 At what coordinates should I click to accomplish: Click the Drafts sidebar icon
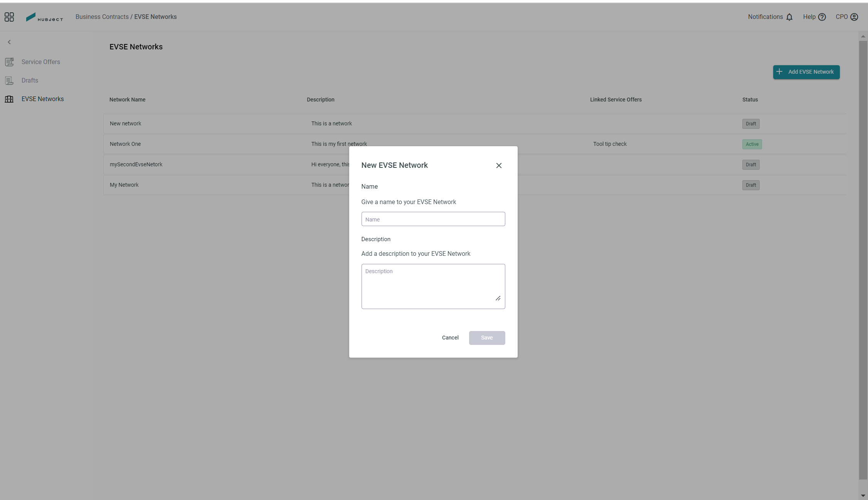(x=9, y=80)
